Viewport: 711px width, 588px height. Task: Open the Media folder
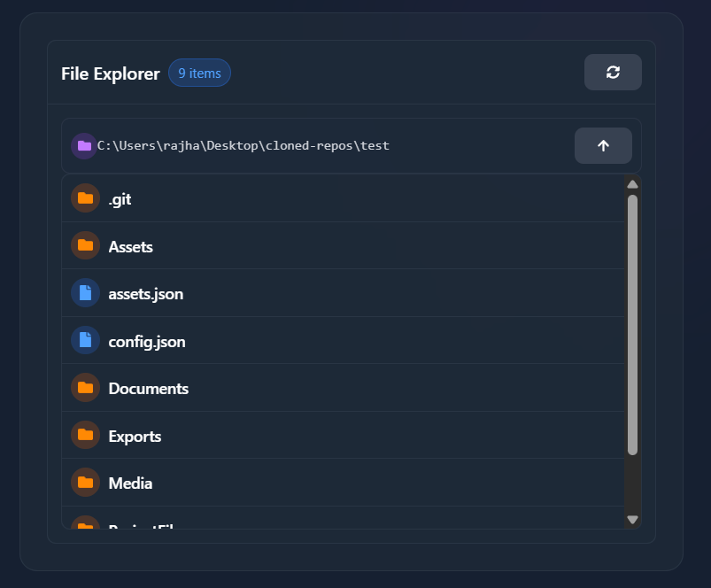pyautogui.click(x=130, y=484)
